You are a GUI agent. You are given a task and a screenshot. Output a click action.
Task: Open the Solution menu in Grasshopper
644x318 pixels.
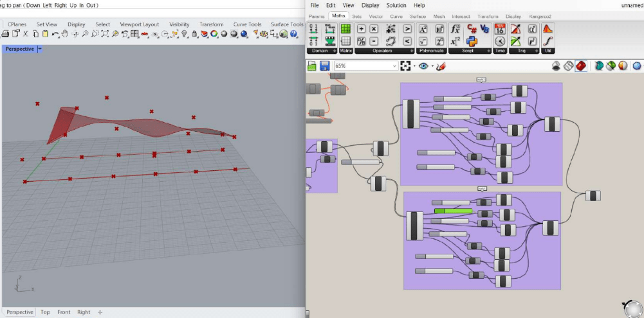click(396, 5)
